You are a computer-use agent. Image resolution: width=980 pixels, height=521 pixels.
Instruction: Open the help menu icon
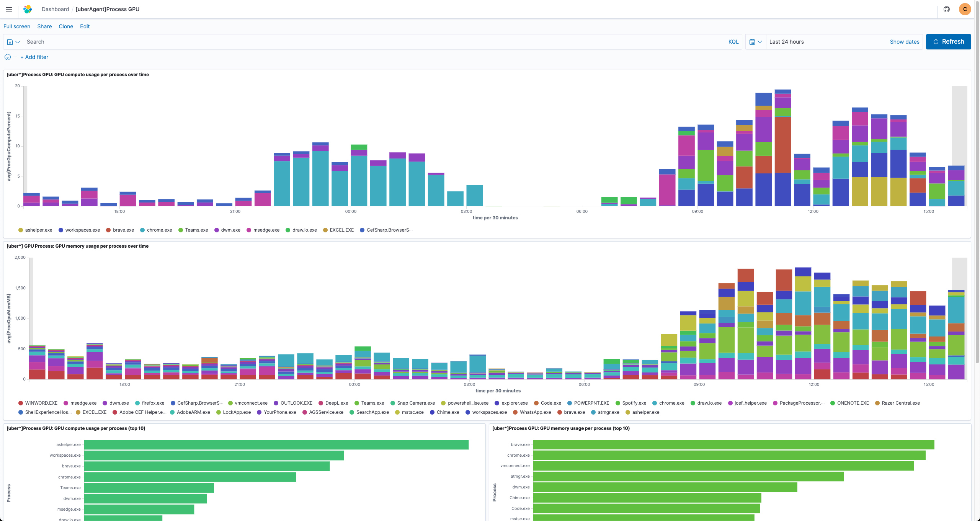[947, 9]
